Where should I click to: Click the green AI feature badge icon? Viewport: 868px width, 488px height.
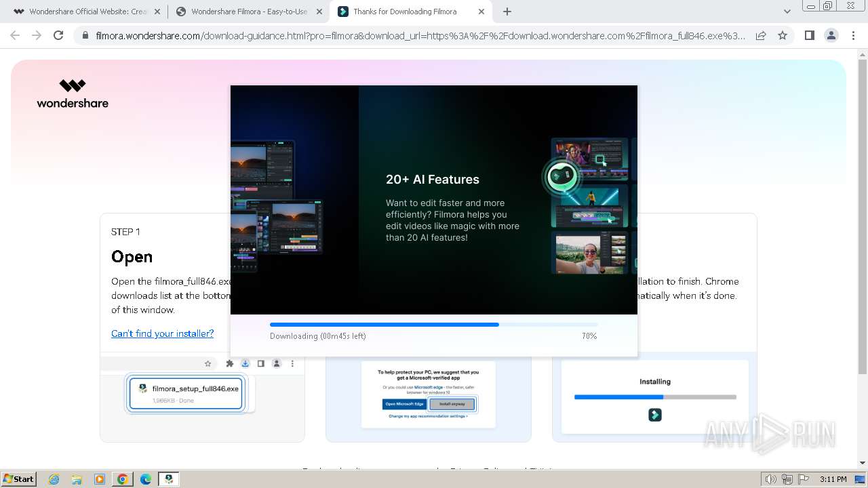pos(561,177)
